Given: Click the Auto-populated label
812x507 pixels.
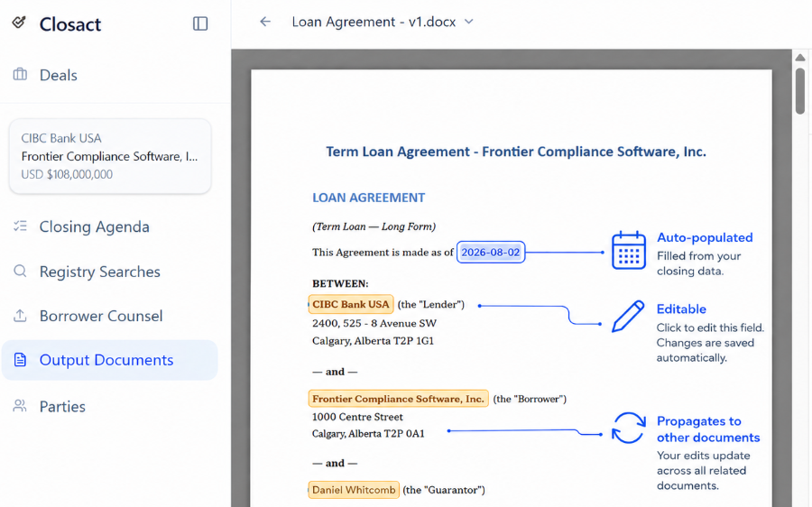Looking at the screenshot, I should (x=705, y=237).
